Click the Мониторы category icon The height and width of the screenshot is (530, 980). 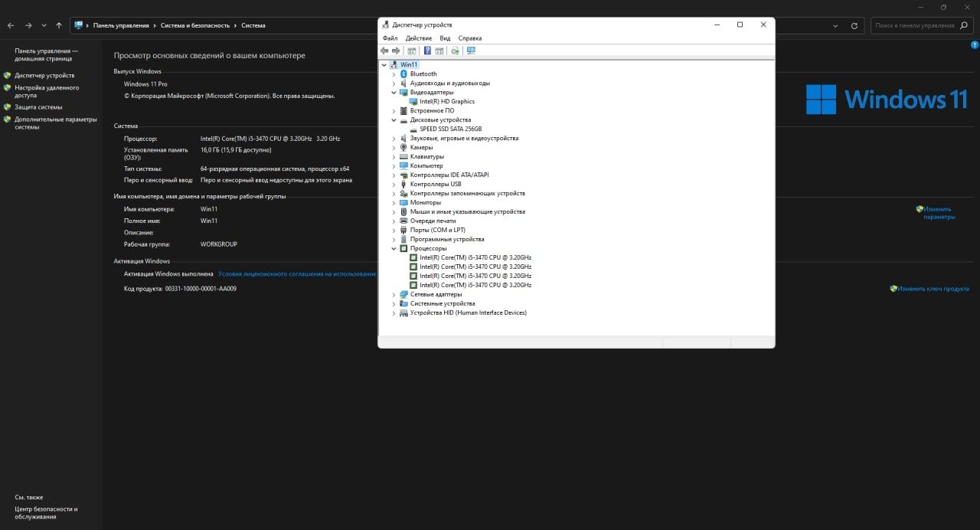(403, 202)
